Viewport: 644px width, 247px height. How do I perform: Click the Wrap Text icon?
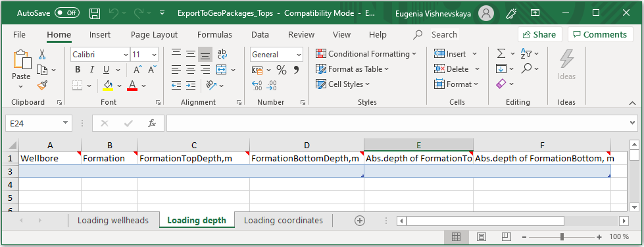pos(222,54)
